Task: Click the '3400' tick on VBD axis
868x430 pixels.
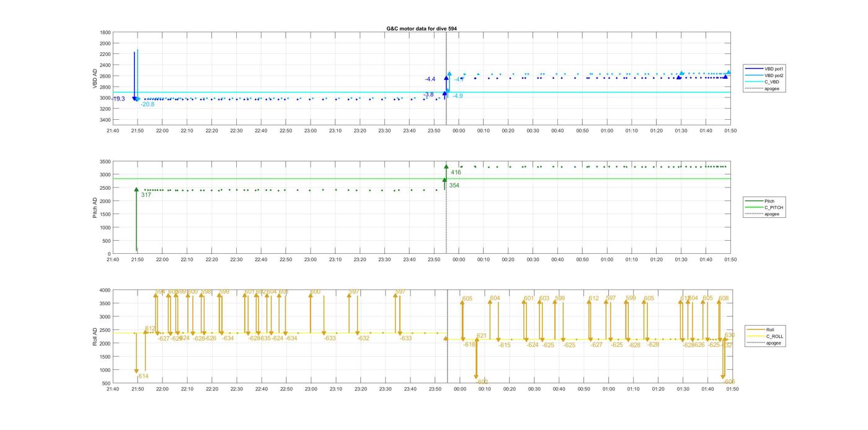Action: (105, 120)
